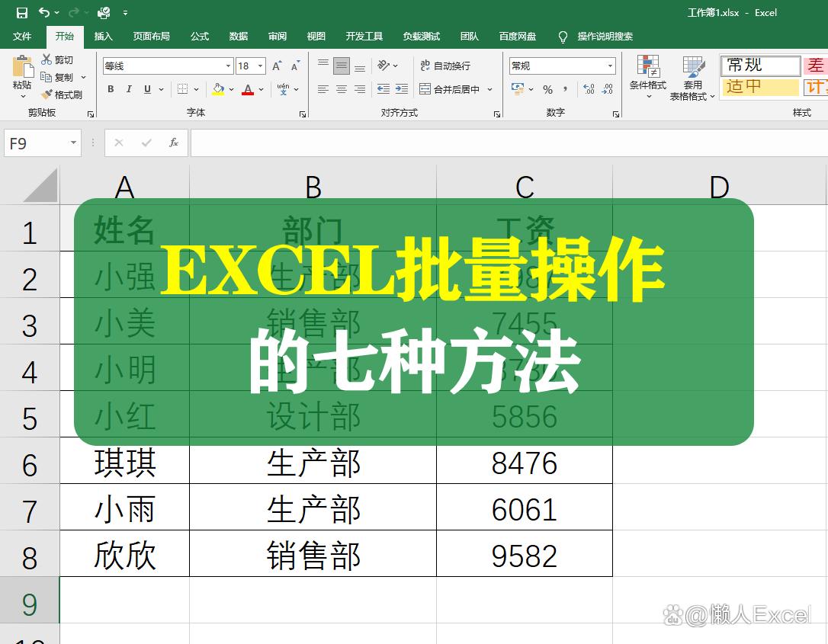Click the fill color bucket

point(218,89)
